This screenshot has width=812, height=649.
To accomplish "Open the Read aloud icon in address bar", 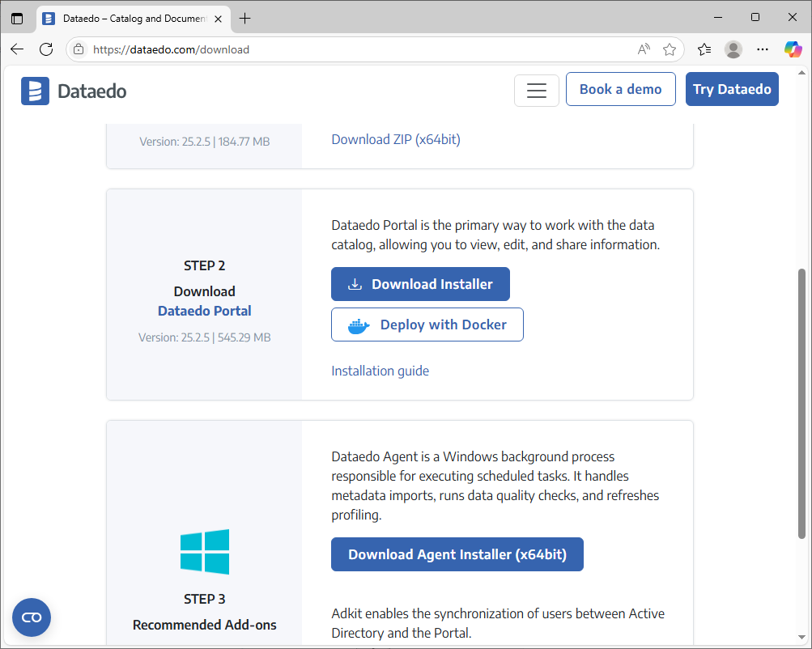I will (644, 49).
